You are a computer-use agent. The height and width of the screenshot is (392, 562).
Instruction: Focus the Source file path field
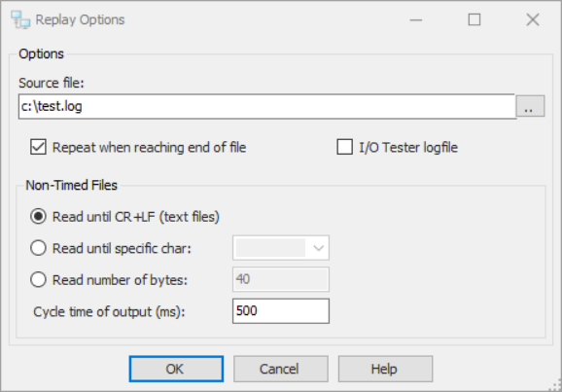(x=267, y=107)
